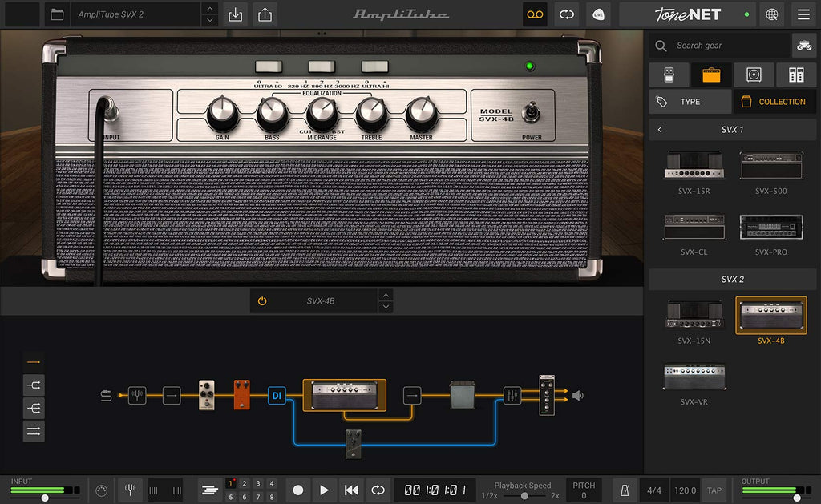Viewport: 821px width, 504px height.
Task: Click the metronome icon
Action: [625, 490]
